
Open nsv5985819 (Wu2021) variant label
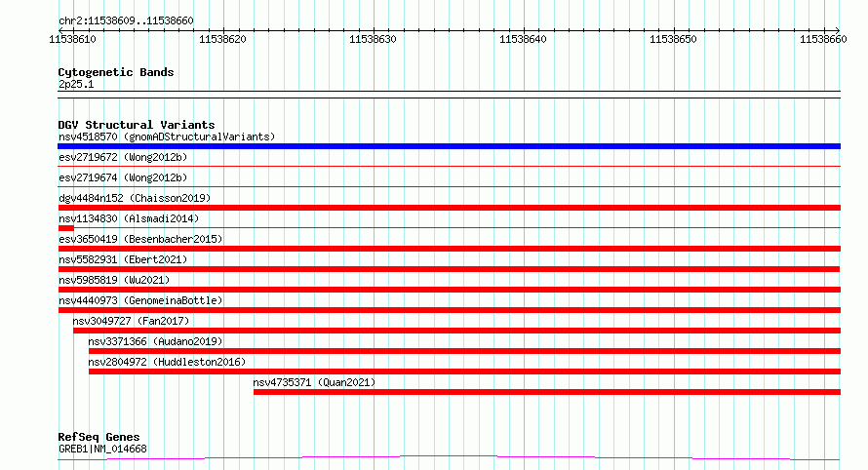114,280
